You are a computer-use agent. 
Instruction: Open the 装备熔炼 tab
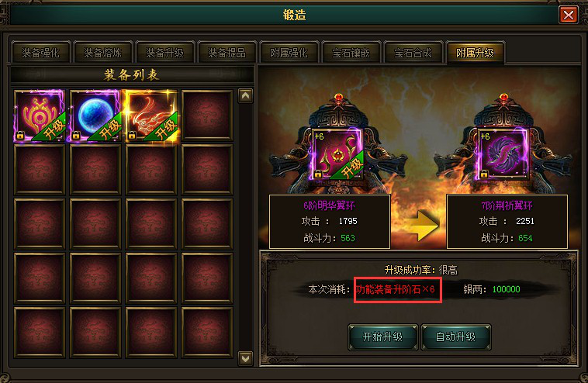(102, 53)
